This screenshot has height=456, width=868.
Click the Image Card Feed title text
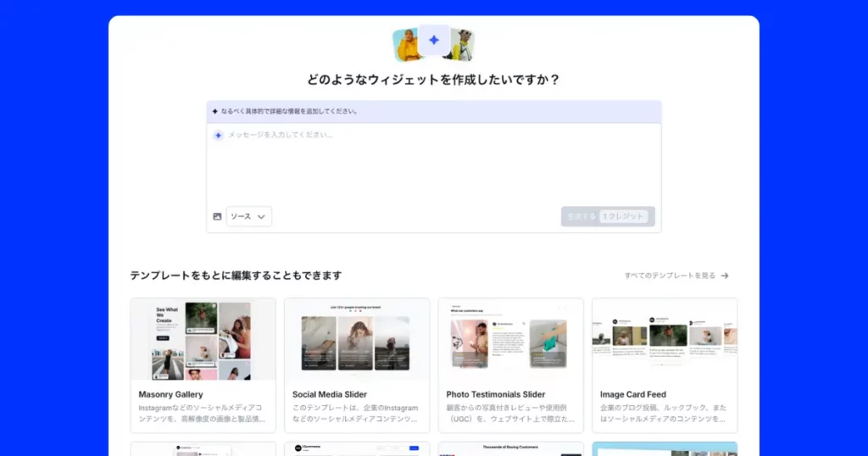pos(632,395)
